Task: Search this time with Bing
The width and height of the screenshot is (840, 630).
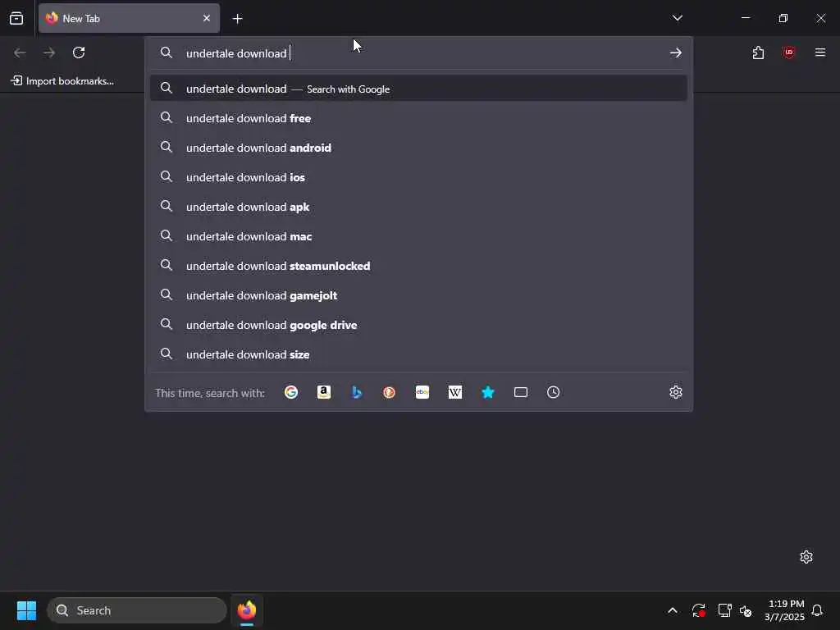Action: [x=357, y=392]
